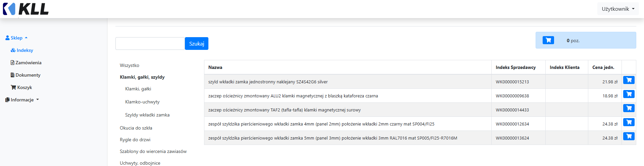The height and width of the screenshot is (166, 644).
Task: Add szyld wkładki zamka SZ4S42G6 to cart
Action: 629,80
